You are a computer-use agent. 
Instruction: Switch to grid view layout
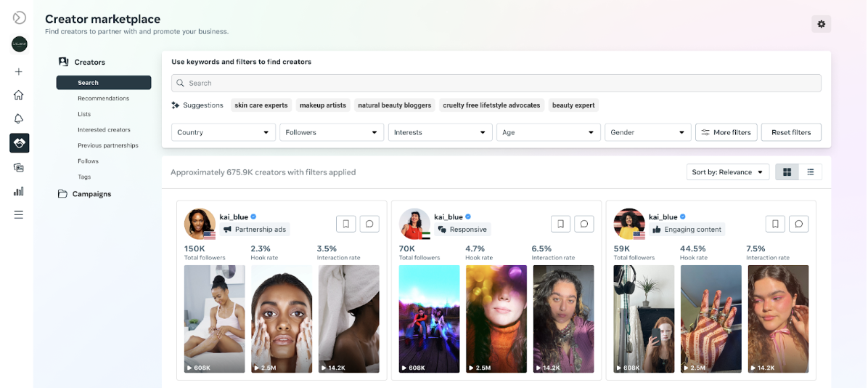pos(787,172)
